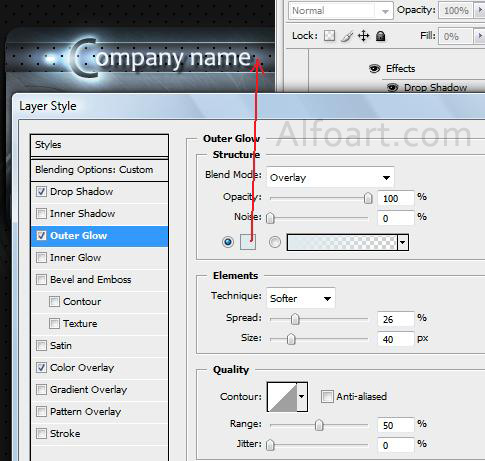Open the Stroke settings label
The image size is (485, 461).
(x=65, y=434)
